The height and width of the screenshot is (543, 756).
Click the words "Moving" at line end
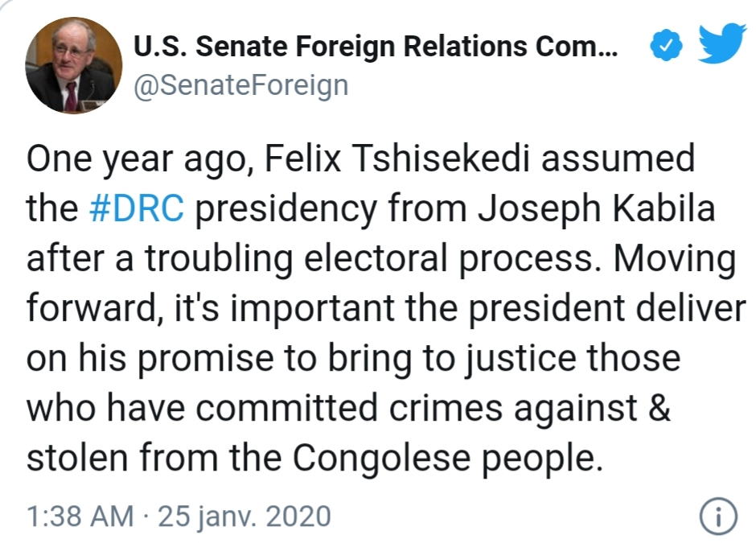(675, 260)
